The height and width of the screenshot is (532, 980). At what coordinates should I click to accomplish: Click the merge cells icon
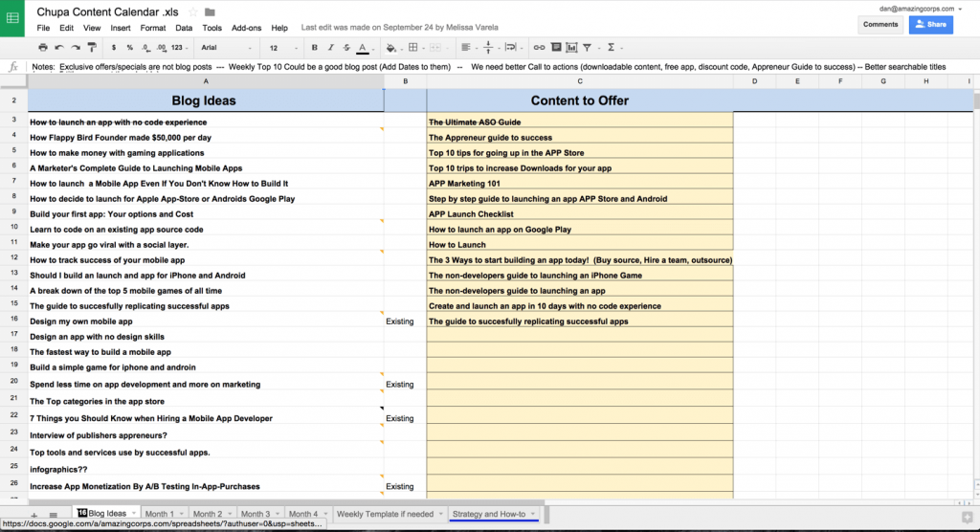tap(435, 48)
